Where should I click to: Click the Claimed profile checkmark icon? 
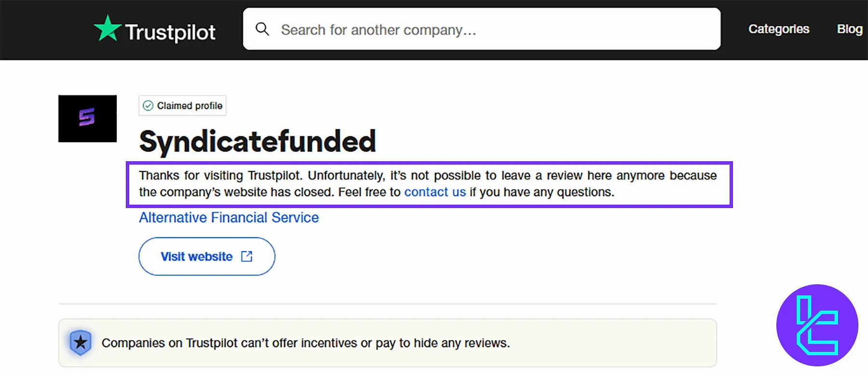tap(148, 106)
